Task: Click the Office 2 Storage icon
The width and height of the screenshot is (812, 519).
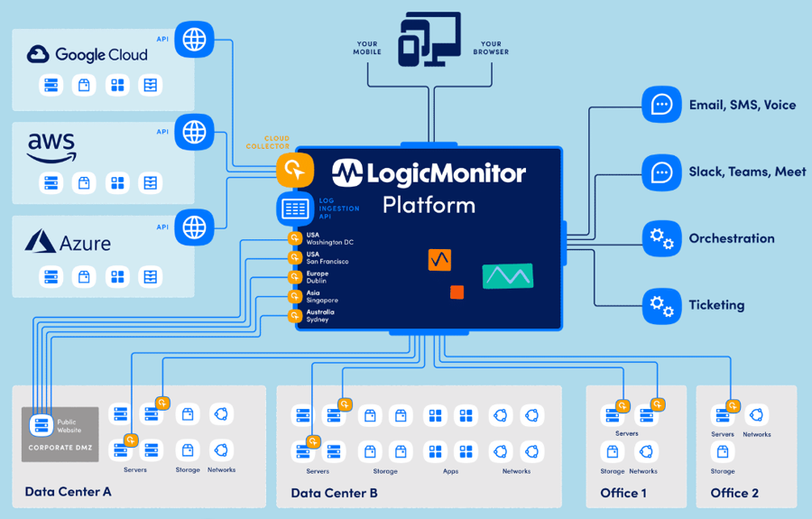Action: [x=723, y=452]
